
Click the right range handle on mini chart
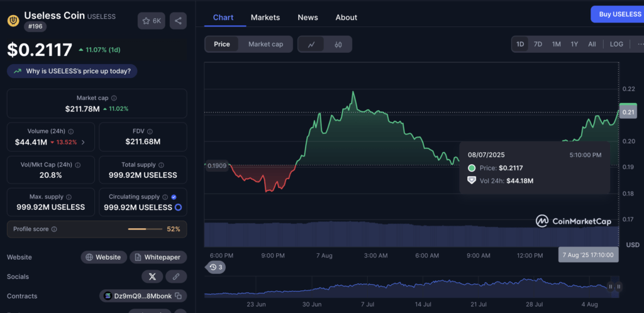(619, 287)
